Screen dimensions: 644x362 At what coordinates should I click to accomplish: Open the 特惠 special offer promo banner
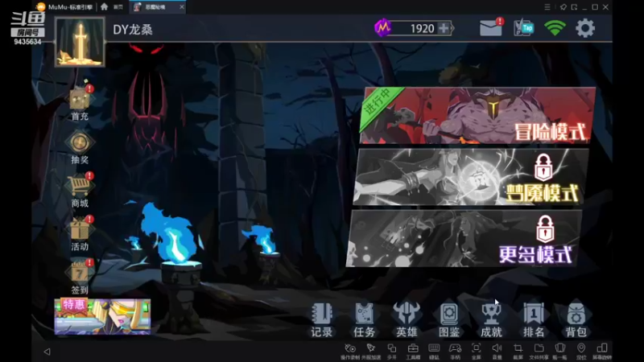103,316
